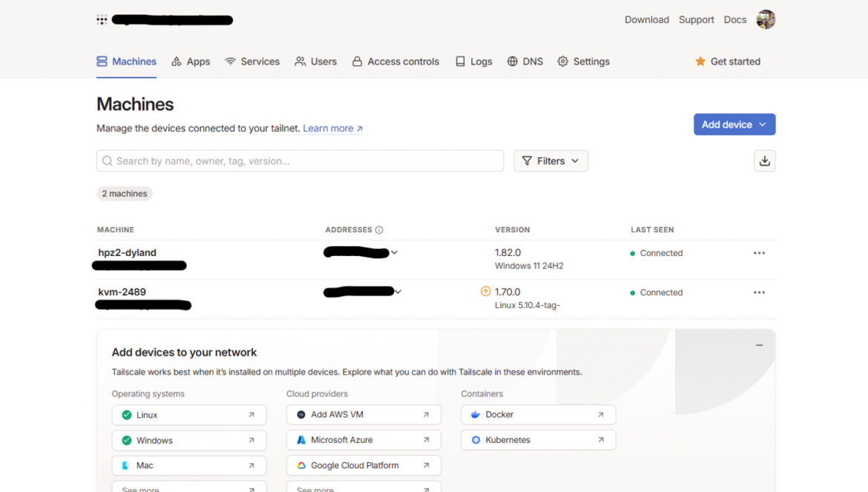Click the 1.82.0 version text
This screenshot has width=868, height=492.
coord(507,252)
